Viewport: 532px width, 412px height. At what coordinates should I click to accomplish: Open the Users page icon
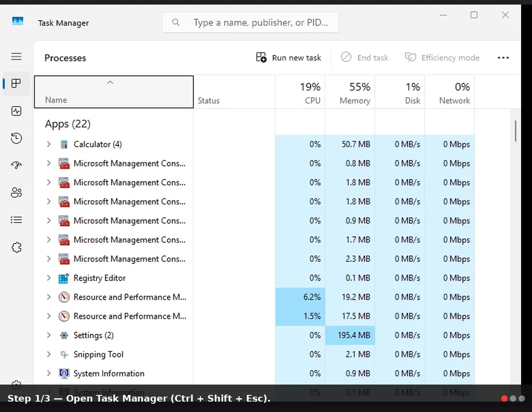pos(16,192)
